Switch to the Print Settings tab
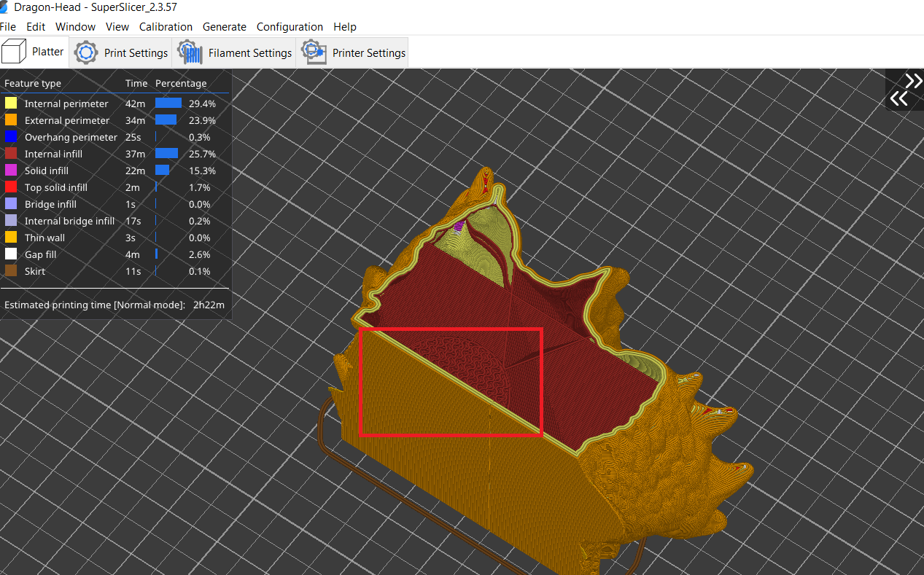Screen dimensions: 924x575 coord(122,53)
